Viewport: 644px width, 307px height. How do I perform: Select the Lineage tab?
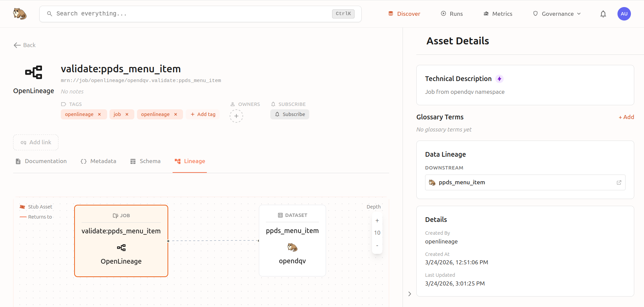click(190, 161)
